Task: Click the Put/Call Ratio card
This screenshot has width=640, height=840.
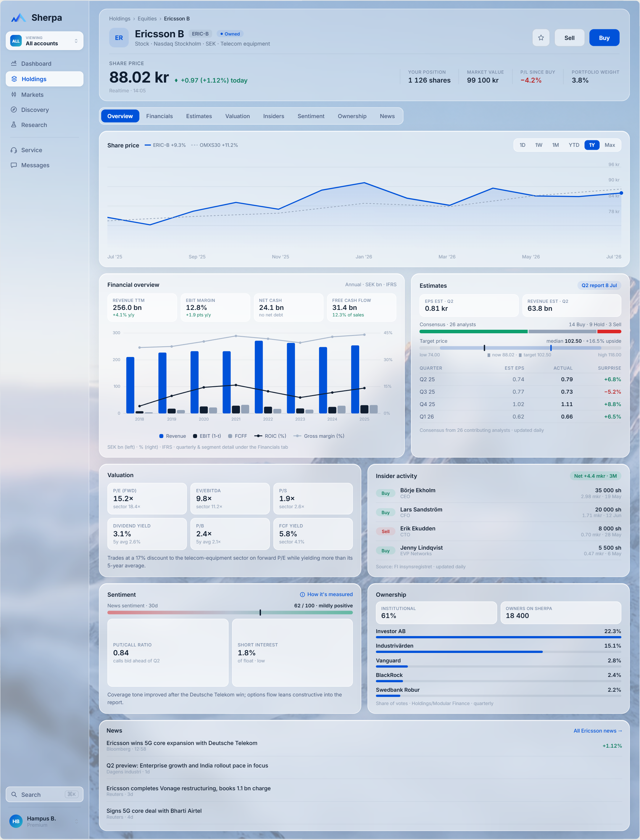Action: tap(167, 652)
